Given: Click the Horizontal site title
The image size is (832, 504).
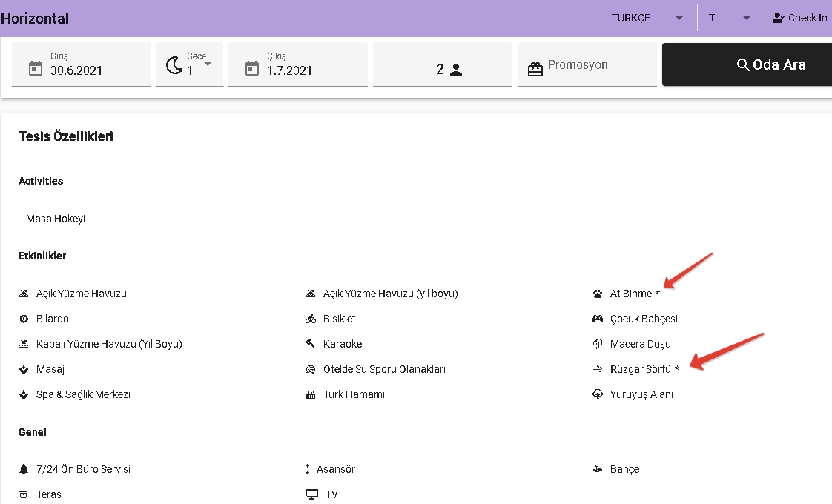Looking at the screenshot, I should pyautogui.click(x=35, y=19).
